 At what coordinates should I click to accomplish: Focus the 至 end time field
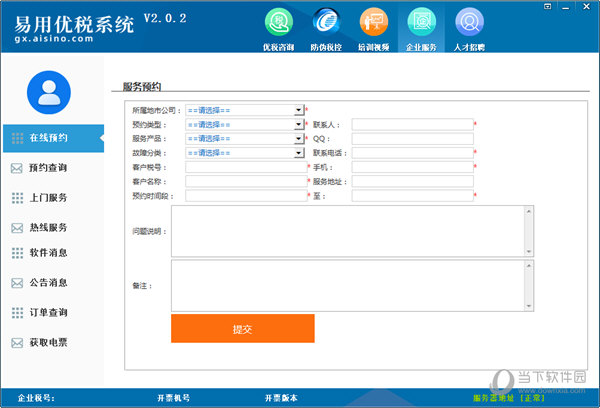click(x=412, y=196)
